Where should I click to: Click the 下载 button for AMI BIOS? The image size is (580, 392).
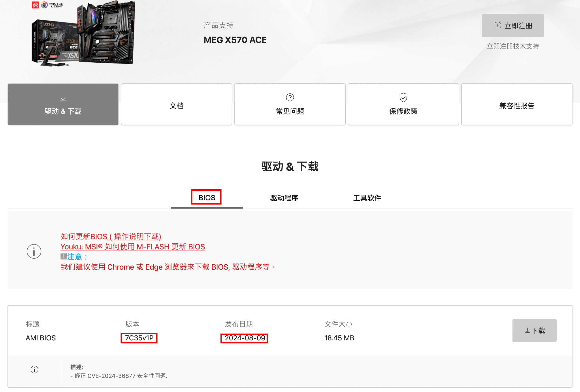[x=534, y=330]
